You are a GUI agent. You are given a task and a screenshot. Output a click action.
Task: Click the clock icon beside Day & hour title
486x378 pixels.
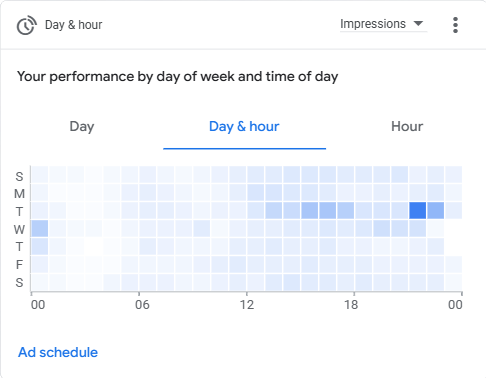pyautogui.click(x=27, y=25)
